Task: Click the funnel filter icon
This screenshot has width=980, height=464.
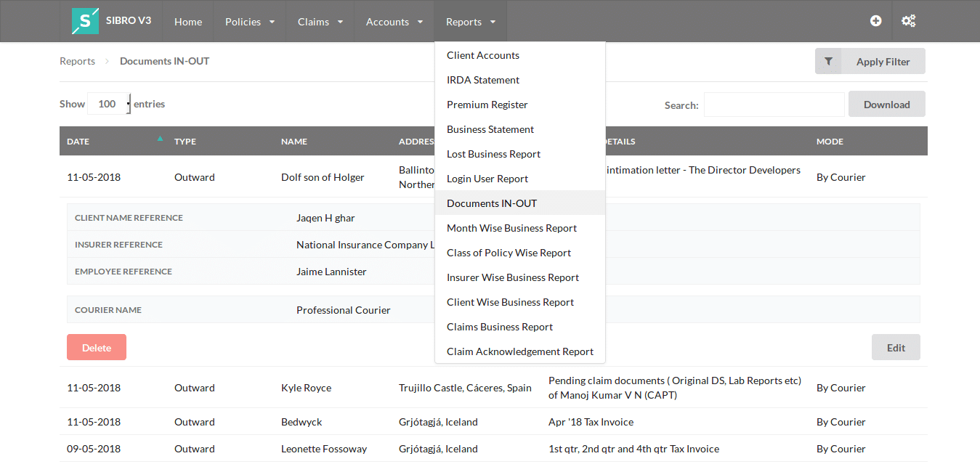Action: tap(828, 62)
